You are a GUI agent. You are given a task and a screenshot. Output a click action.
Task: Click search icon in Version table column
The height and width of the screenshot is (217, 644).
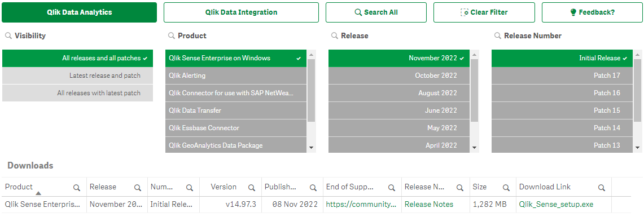(x=251, y=188)
